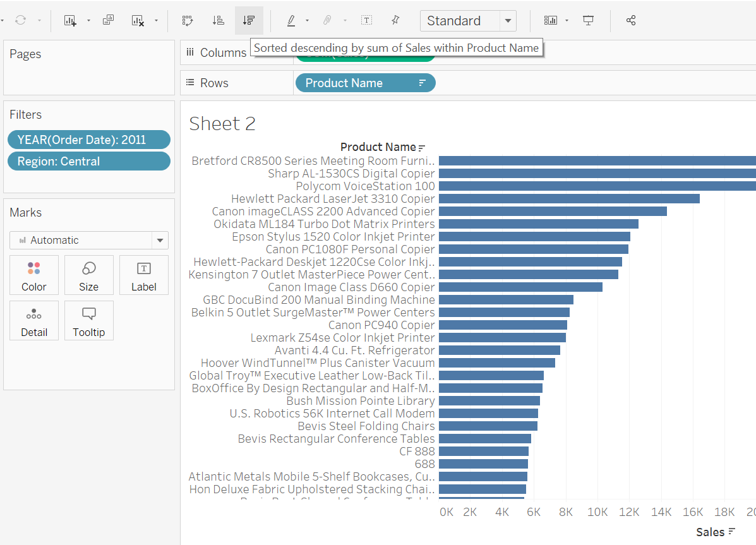Click the bar for Canon PC940 Copier
756x545 pixels.
pyautogui.click(x=503, y=325)
